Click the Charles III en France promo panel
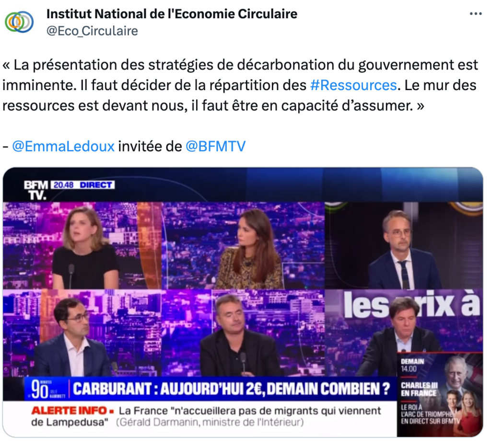 (440, 395)
